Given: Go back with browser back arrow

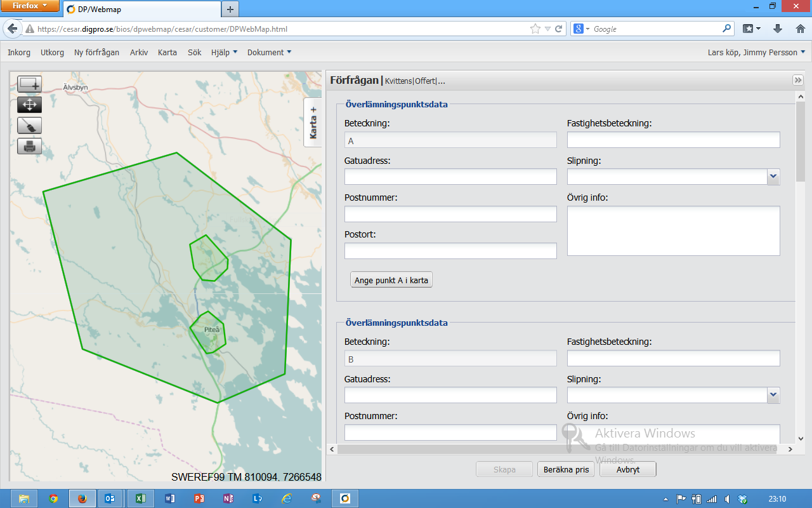Looking at the screenshot, I should 12,29.
